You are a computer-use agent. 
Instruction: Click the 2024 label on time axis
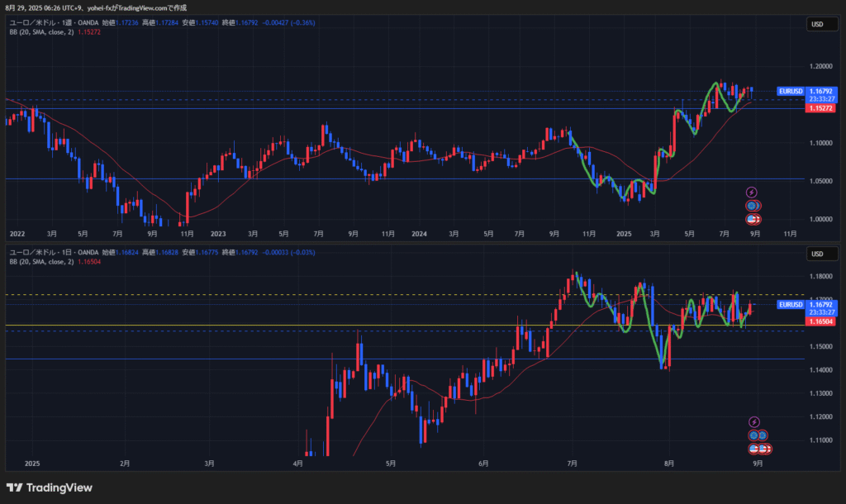(x=419, y=234)
